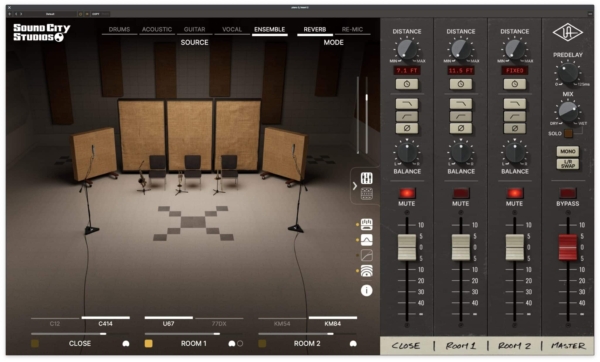Select cardioid pattern icon for Close mic
This screenshot has height=362, width=600.
(126, 344)
